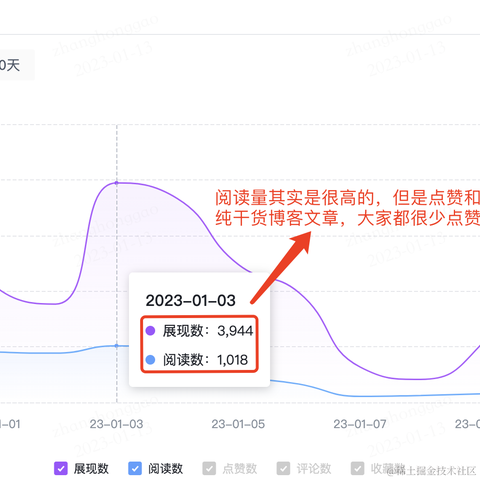Uncheck the 展现数 legend checkbox
Screen dimensions: 480x480
pos(61,468)
